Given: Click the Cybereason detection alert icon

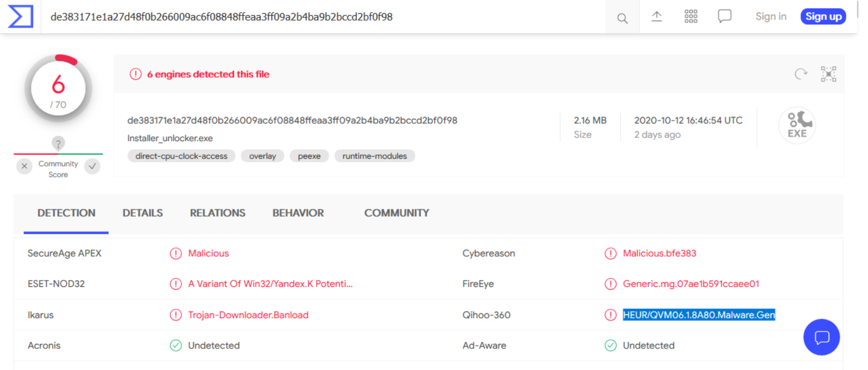Looking at the screenshot, I should 611,253.
